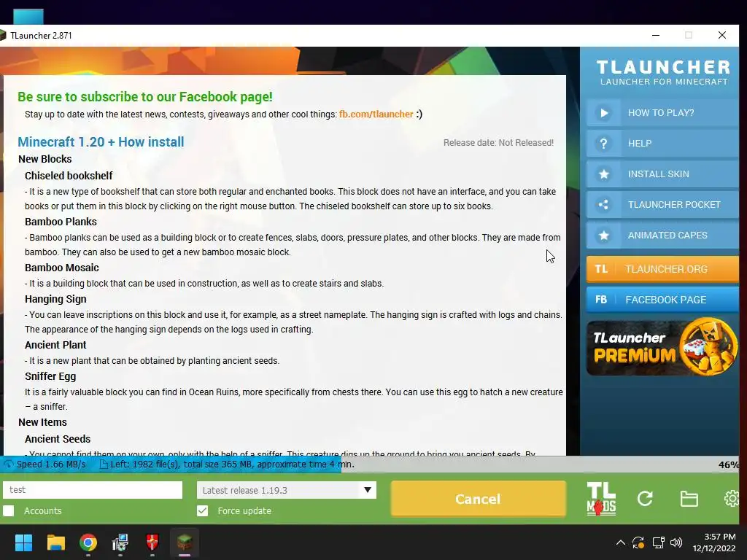Open the clock showing 3:57 PM
Screen dimensions: 747x560
click(714, 542)
